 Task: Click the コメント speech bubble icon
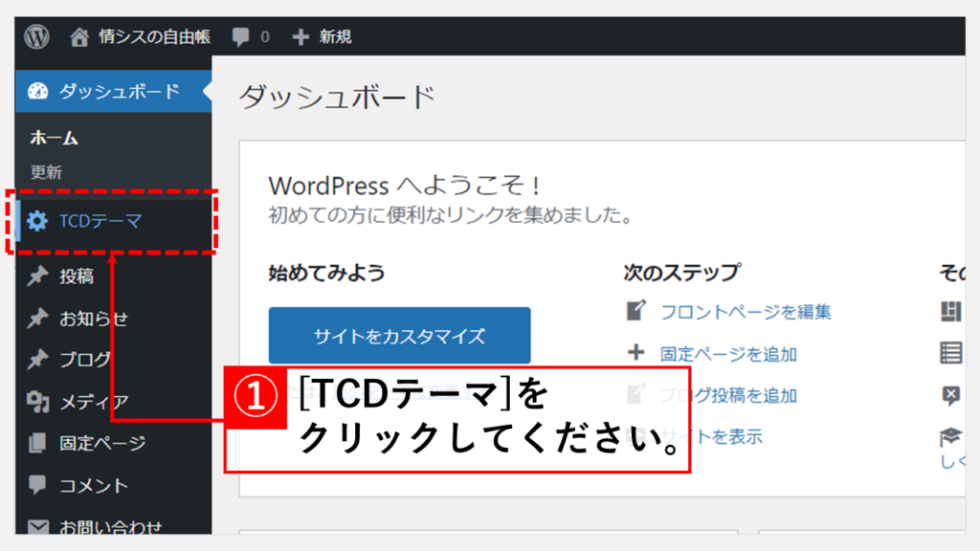click(x=37, y=485)
